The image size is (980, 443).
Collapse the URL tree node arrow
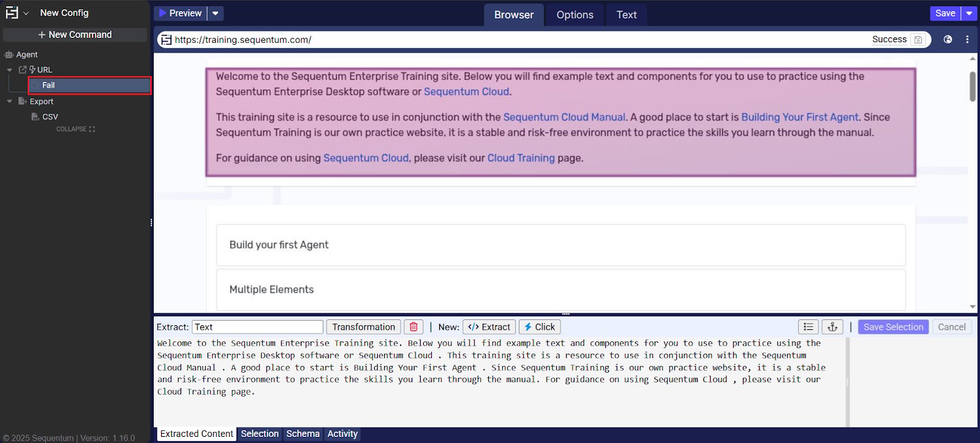[x=9, y=70]
